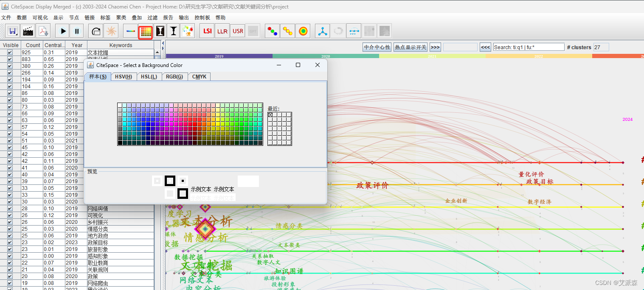
Task: Toggle Visible checkbox for 关联规则 row
Action: tap(10, 270)
